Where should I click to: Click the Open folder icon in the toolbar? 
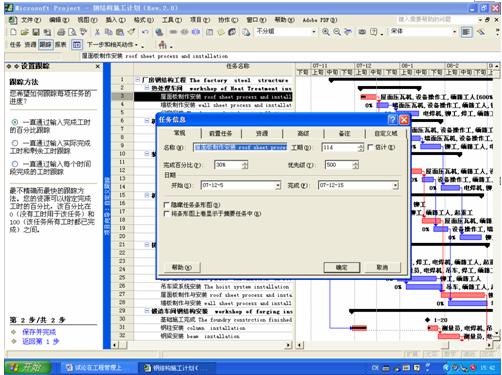(24, 32)
